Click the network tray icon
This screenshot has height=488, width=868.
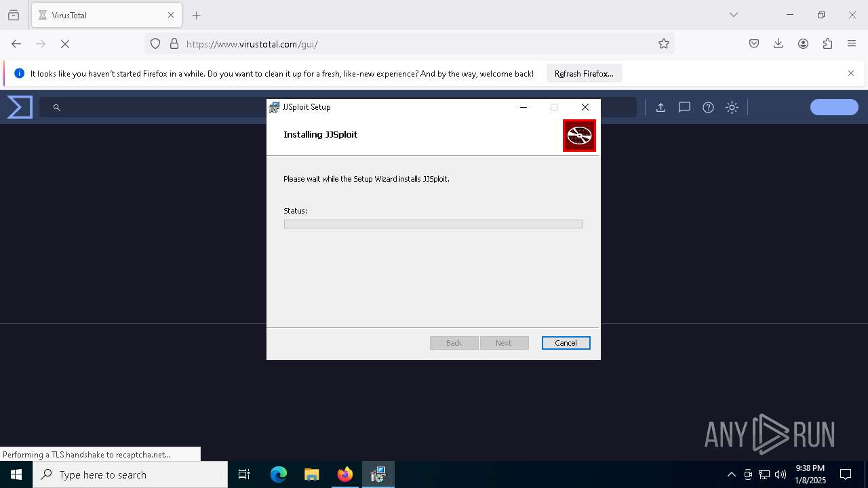[x=764, y=474]
